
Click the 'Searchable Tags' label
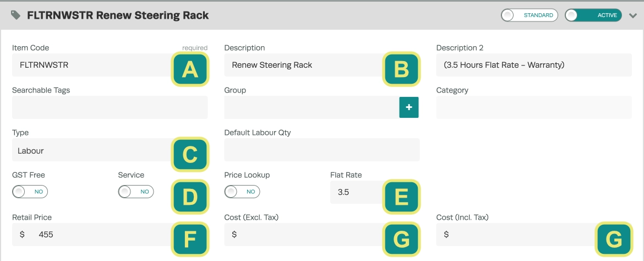41,90
